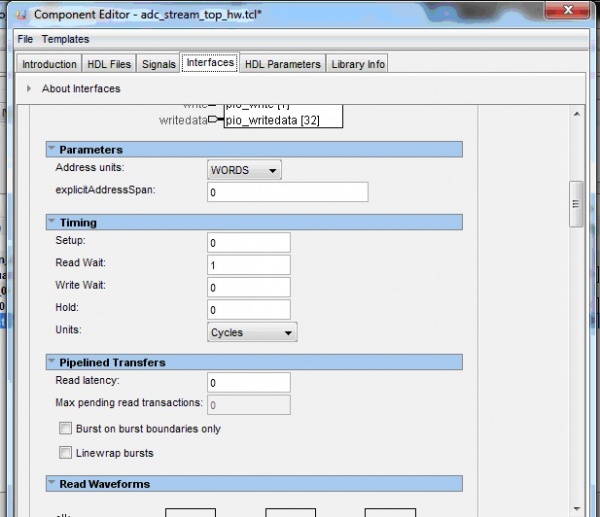600x517 pixels.
Task: Open the Address units WORDS dropdown
Action: pos(244,171)
